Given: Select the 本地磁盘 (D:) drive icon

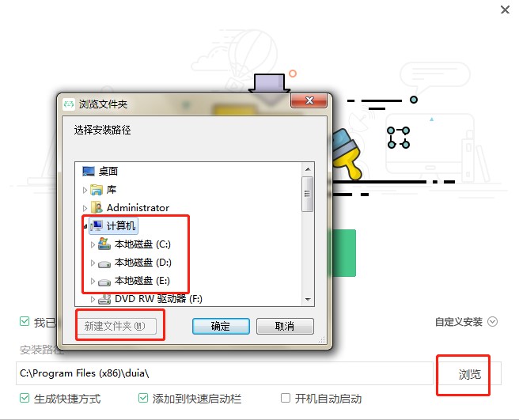Looking at the screenshot, I should point(104,263).
